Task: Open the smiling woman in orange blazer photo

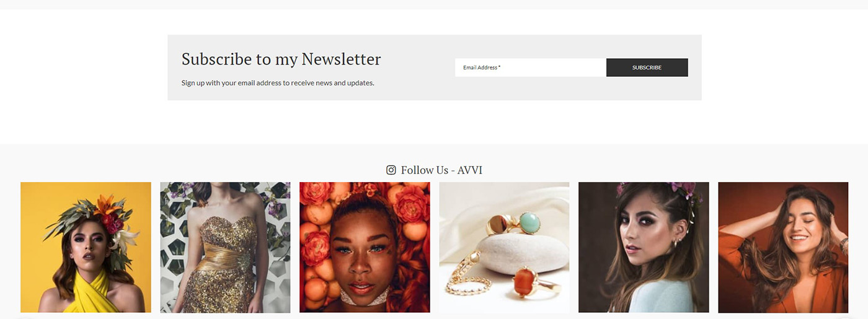Action: click(x=783, y=247)
